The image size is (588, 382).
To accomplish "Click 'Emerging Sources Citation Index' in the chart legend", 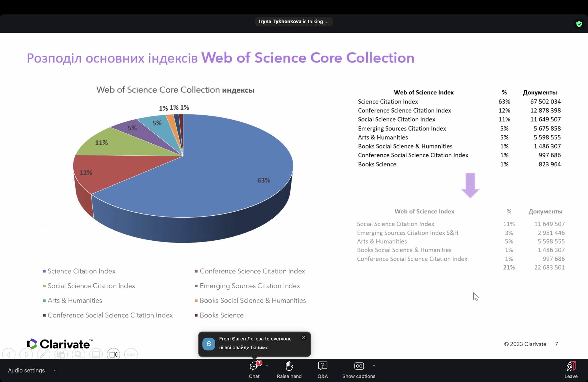I will [x=250, y=286].
